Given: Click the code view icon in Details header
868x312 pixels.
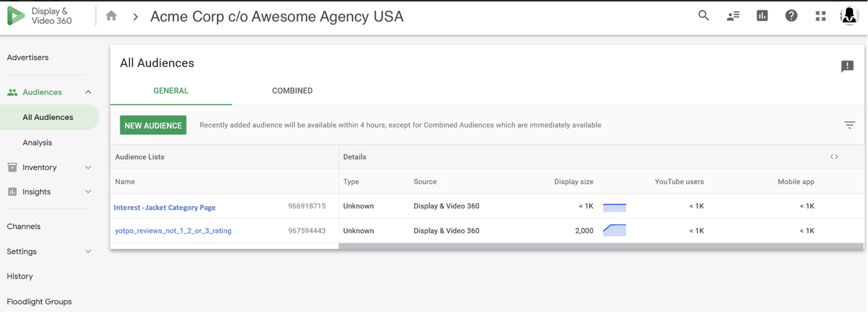Looking at the screenshot, I should point(834,157).
